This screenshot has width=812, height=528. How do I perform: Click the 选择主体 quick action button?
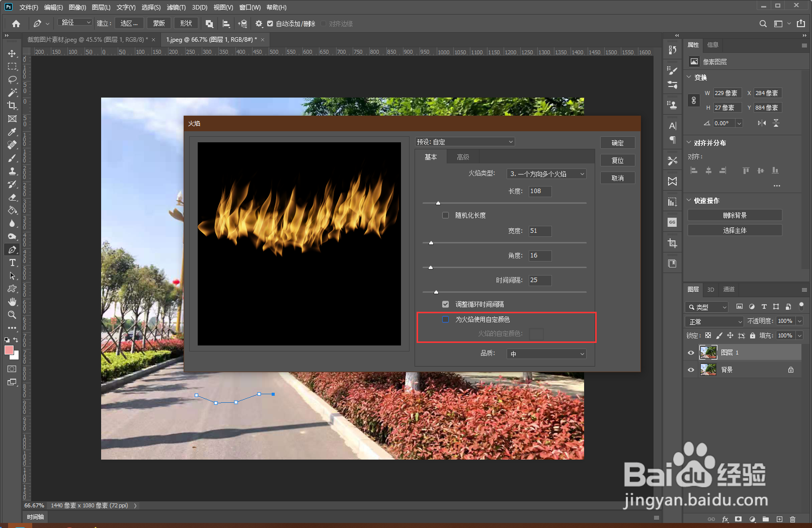(735, 230)
